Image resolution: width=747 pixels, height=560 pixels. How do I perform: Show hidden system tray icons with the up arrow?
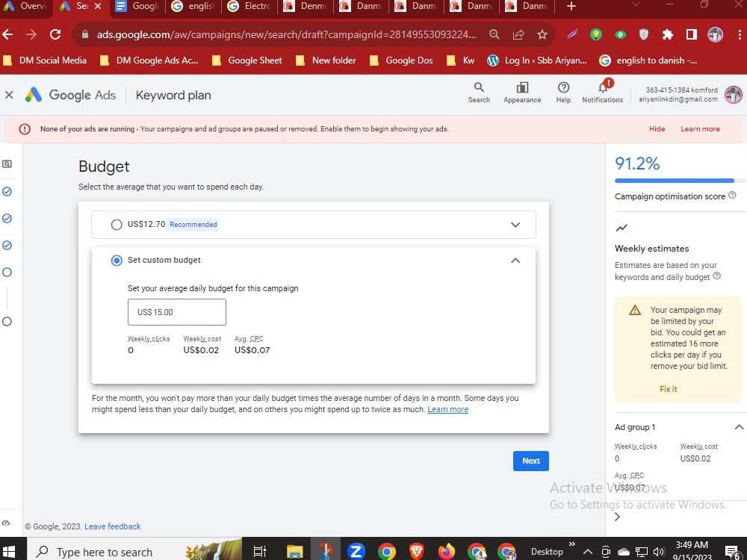(588, 552)
